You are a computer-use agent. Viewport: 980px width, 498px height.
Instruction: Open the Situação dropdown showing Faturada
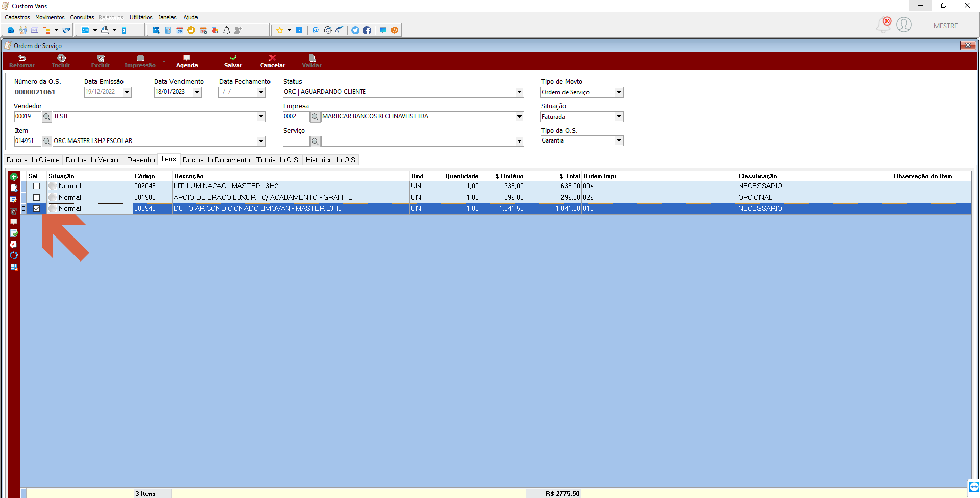coord(619,116)
